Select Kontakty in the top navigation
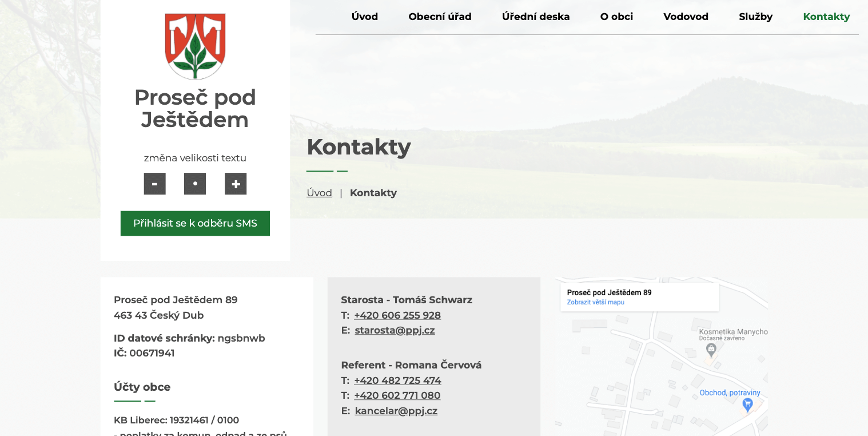The width and height of the screenshot is (868, 436). 826,17
